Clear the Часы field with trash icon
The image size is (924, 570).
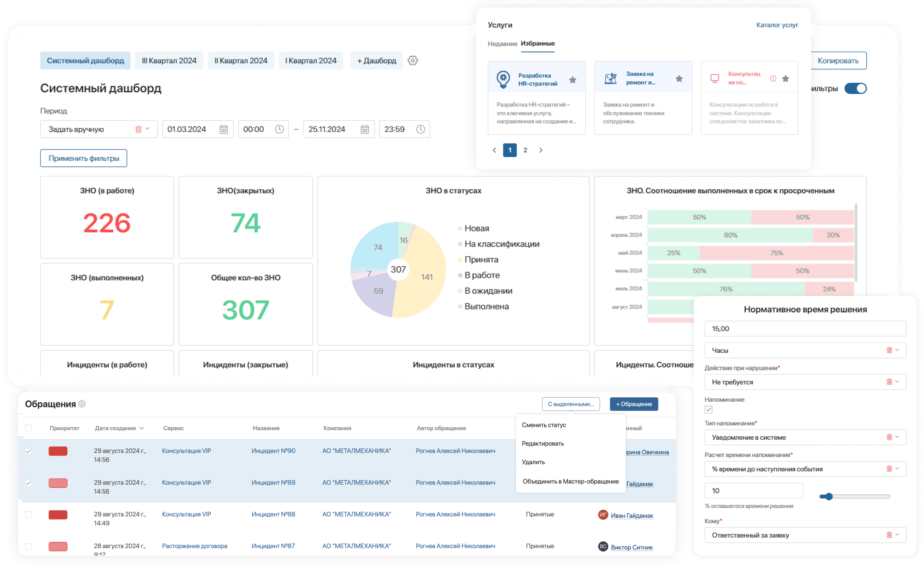click(889, 350)
